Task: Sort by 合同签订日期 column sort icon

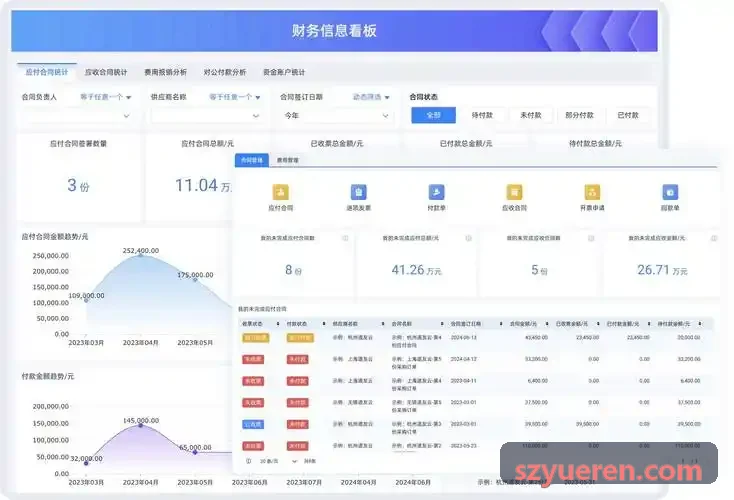Action: [500, 324]
